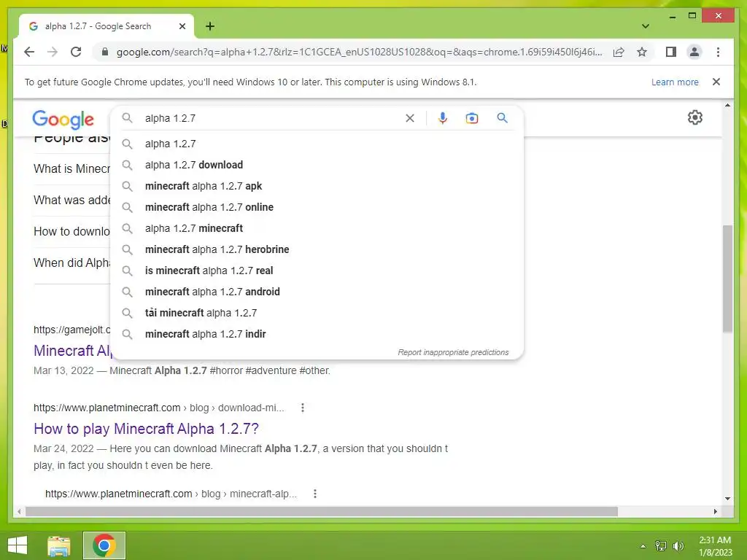
Task: Bookmark this tab with the star
Action: [x=642, y=52]
